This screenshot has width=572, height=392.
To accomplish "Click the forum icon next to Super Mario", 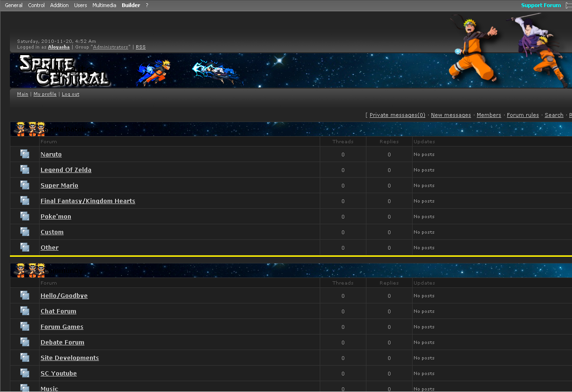I will point(25,185).
